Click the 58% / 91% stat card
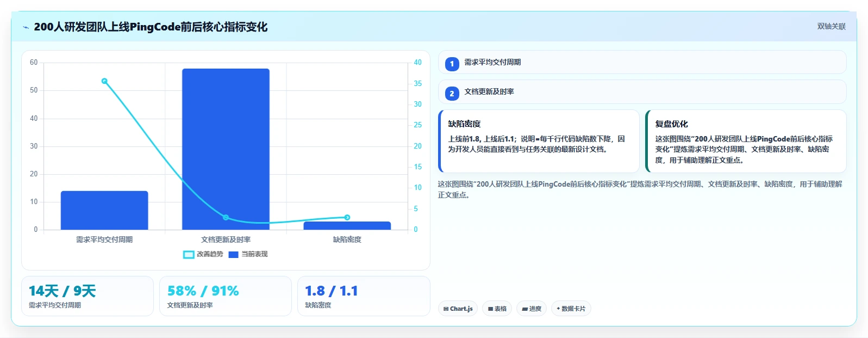The width and height of the screenshot is (868, 338). coord(226,296)
